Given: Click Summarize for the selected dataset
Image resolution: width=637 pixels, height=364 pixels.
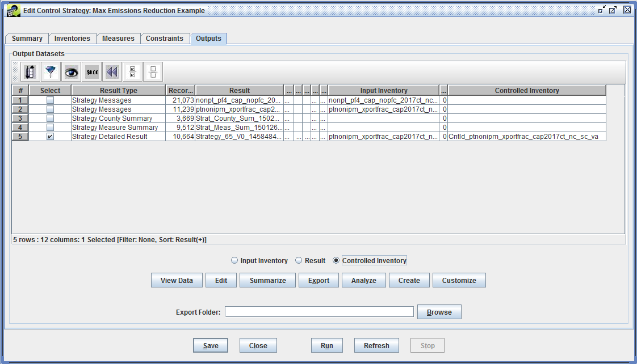Looking at the screenshot, I should tap(267, 280).
